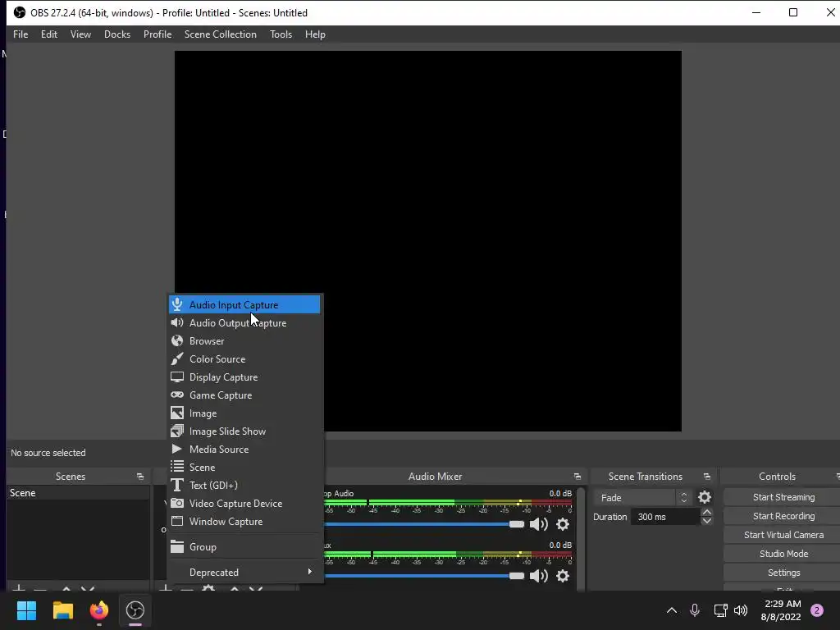
Task: Click the microphone tray icon
Action: 695,610
